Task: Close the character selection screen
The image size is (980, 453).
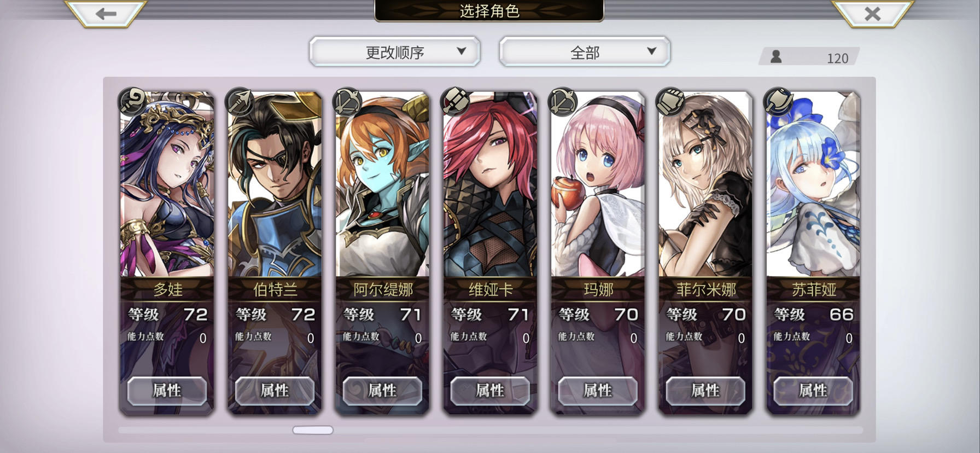Action: tap(872, 13)
